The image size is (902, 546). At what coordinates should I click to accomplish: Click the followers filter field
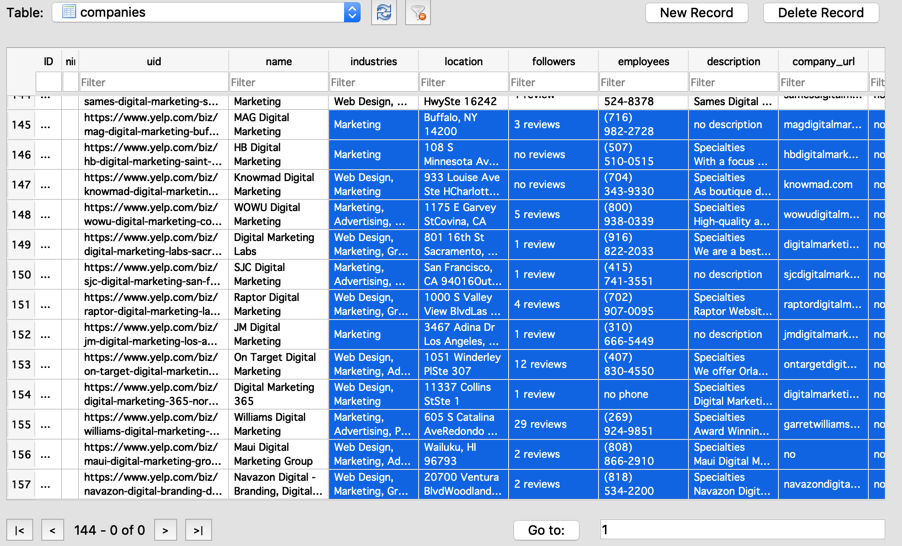553,82
